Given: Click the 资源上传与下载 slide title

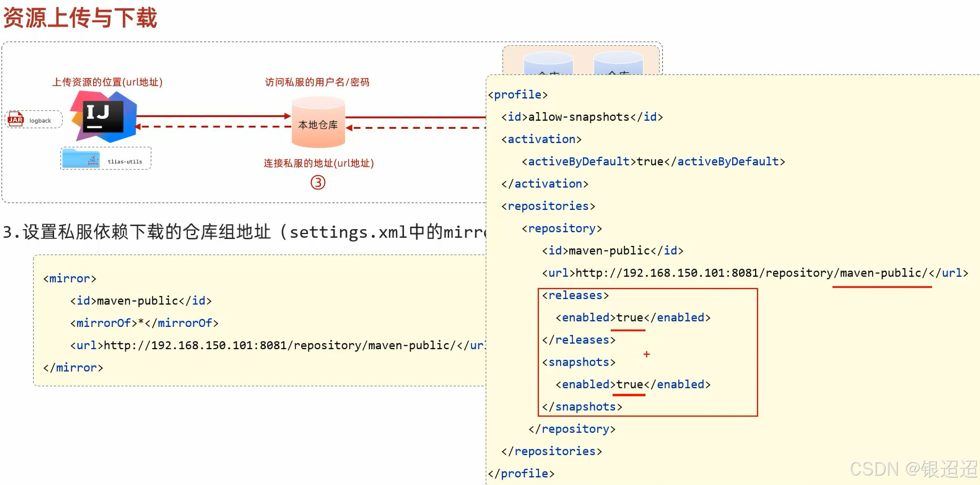Looking at the screenshot, I should (80, 18).
